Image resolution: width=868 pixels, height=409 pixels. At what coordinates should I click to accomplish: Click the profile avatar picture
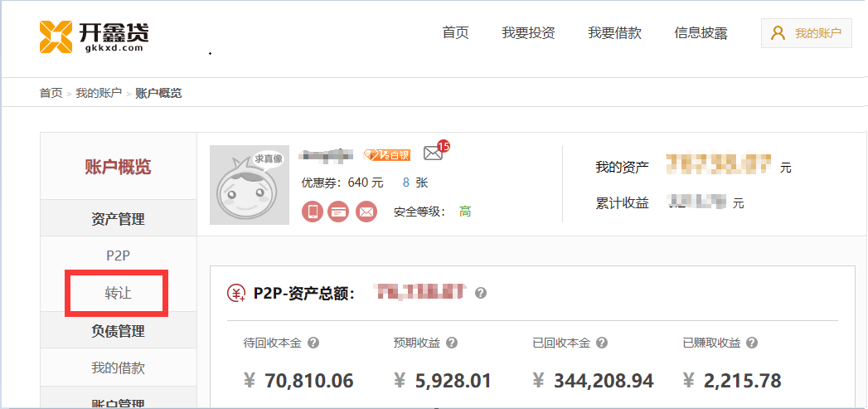point(250,185)
